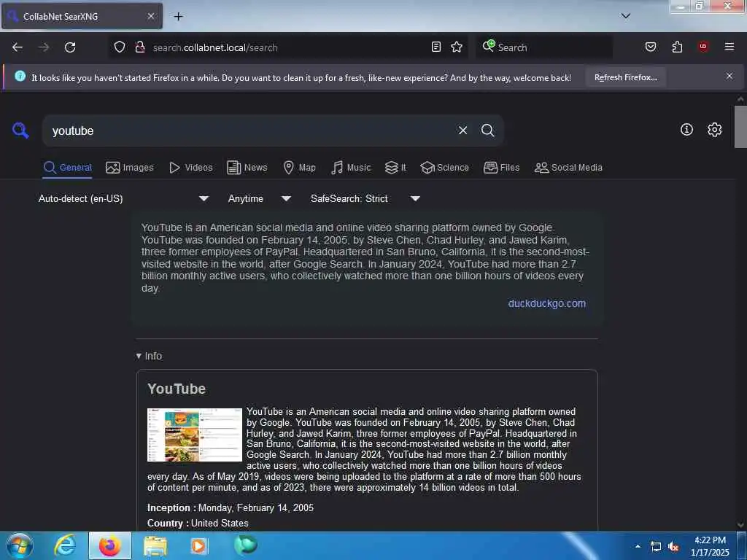Switch to the News tab
This screenshot has height=560, width=747.
click(247, 168)
